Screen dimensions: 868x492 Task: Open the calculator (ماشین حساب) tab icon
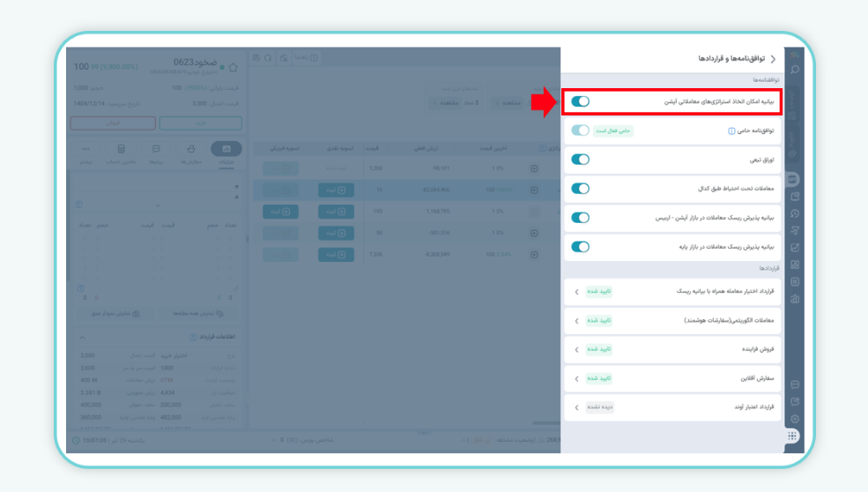(x=121, y=150)
